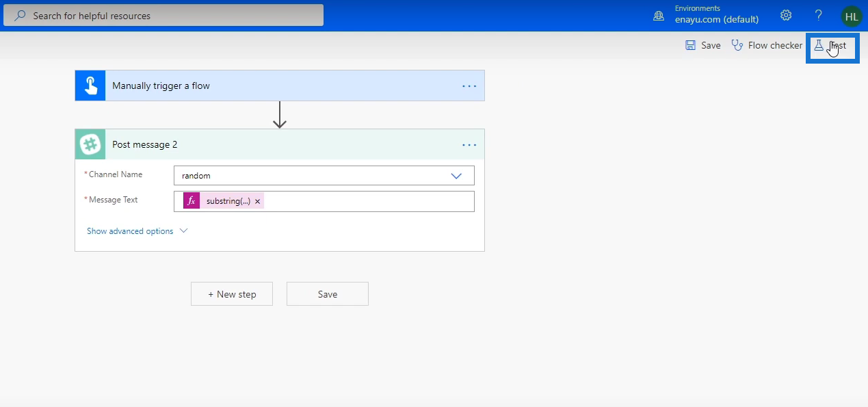Click Save in the top toolbar
Viewport: 868px width, 407px height.
point(703,45)
